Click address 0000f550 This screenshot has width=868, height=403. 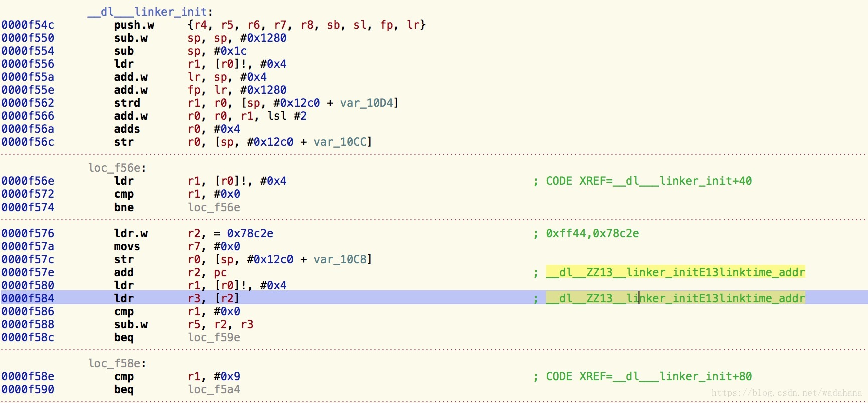(x=28, y=38)
